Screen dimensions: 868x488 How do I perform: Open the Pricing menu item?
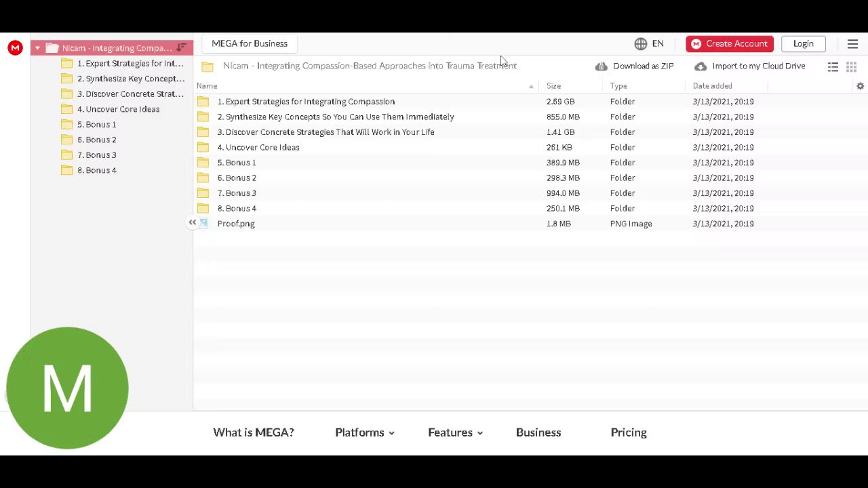629,432
